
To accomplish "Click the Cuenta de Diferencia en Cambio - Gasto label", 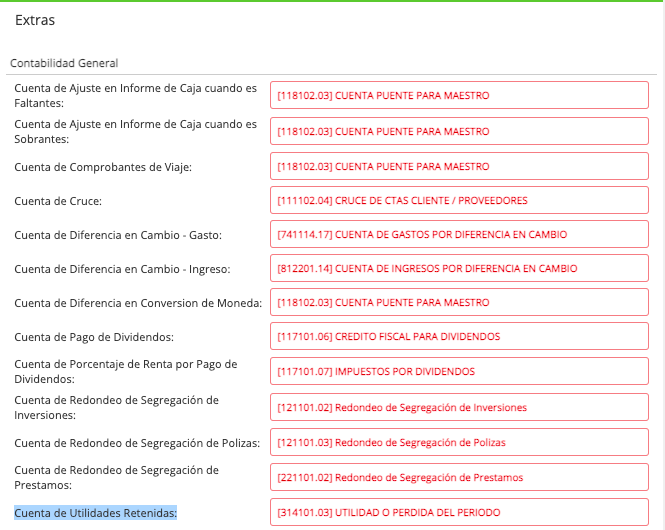I will pyautogui.click(x=118, y=235).
